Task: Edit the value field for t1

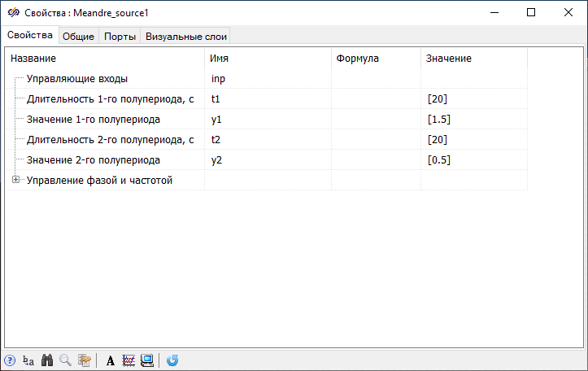Action: pos(473,99)
